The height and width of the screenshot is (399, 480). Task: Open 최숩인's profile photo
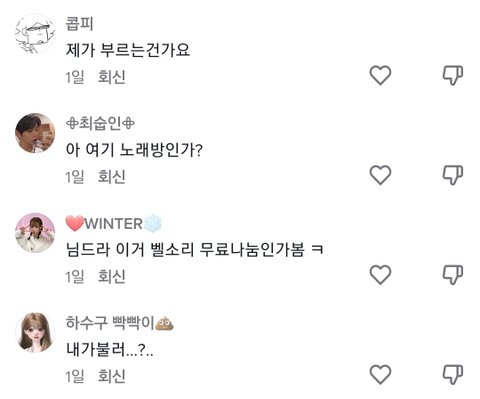(35, 133)
